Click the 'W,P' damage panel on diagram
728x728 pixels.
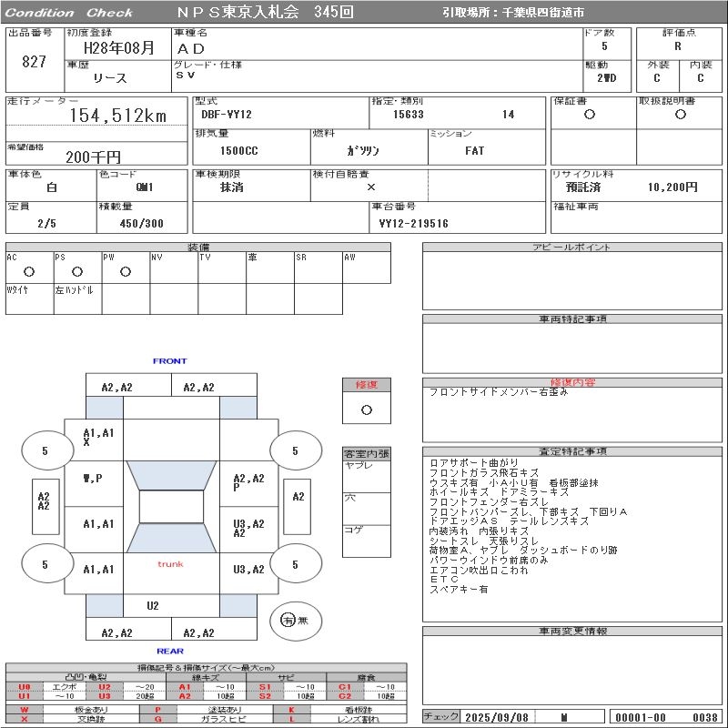click(93, 479)
